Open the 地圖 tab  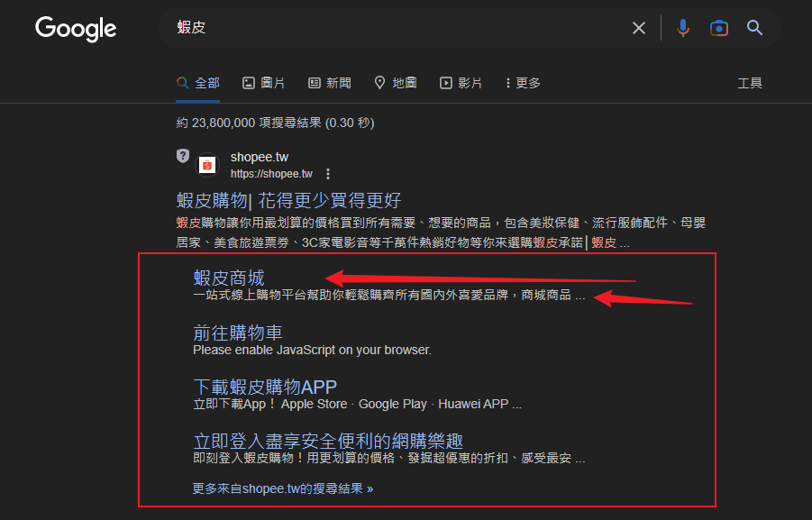click(395, 83)
